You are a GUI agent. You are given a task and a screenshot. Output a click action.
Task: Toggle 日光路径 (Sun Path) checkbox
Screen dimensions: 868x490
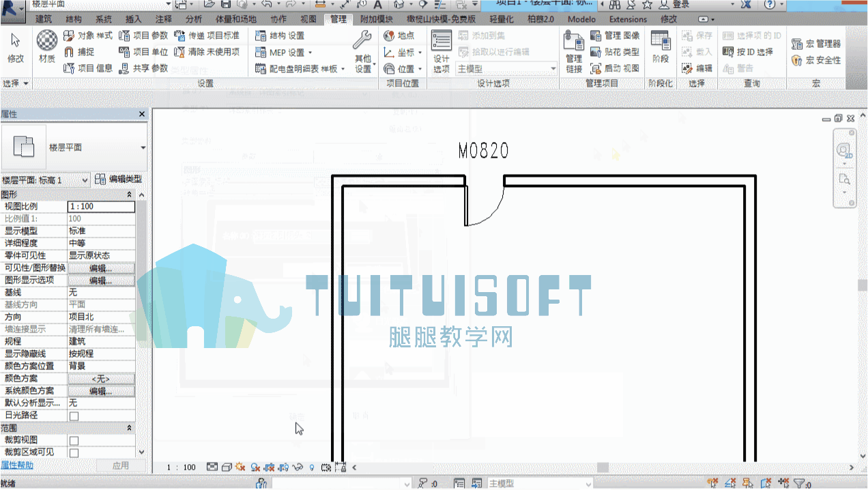(x=74, y=416)
